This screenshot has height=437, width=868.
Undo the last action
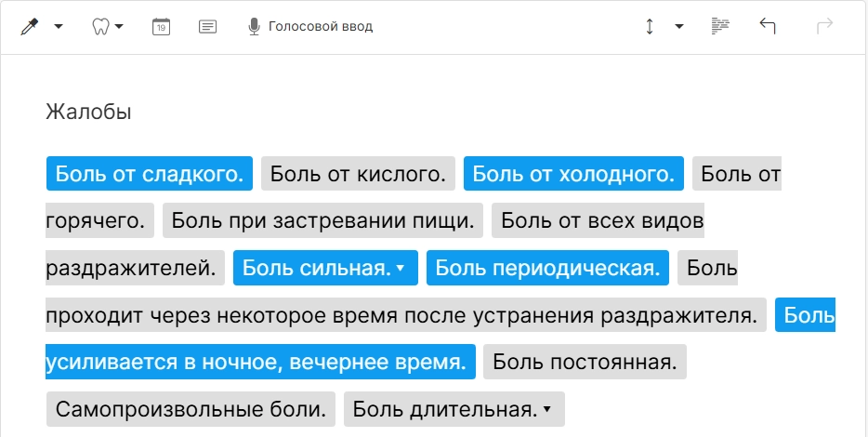coord(768,26)
